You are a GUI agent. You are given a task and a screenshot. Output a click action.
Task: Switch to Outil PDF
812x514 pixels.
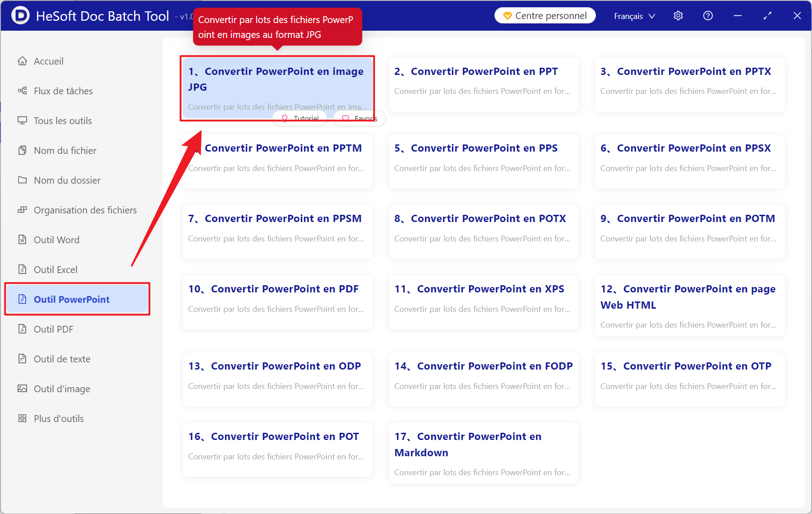coord(77,329)
